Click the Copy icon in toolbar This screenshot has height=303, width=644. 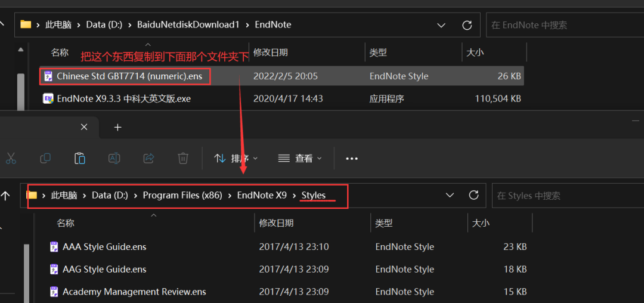tap(45, 158)
